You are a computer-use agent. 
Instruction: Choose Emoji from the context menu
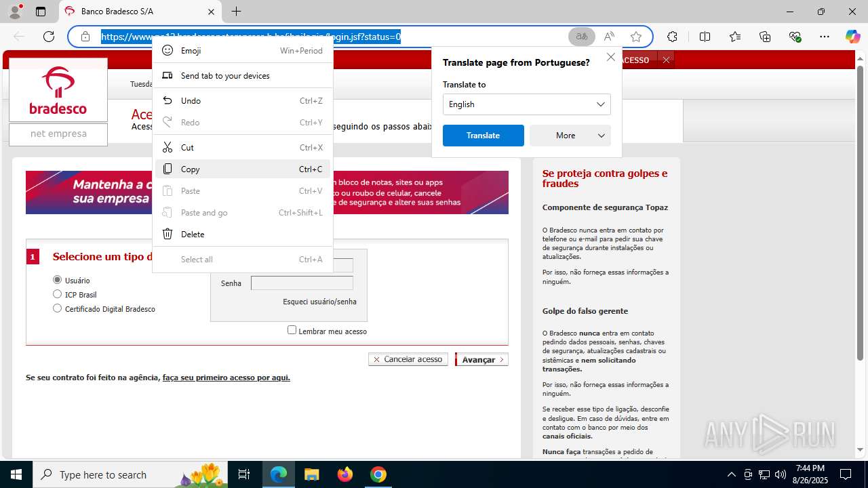(243, 51)
